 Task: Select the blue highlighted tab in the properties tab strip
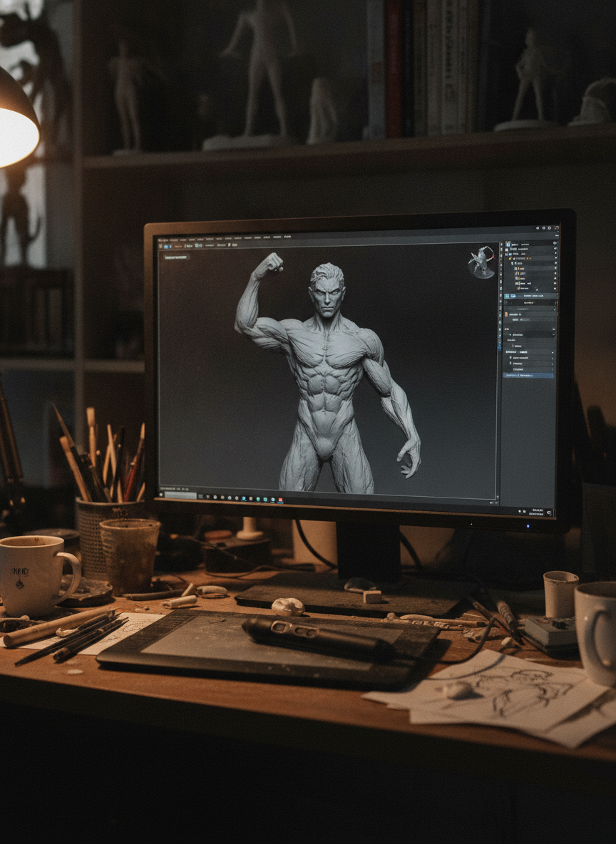(x=500, y=346)
